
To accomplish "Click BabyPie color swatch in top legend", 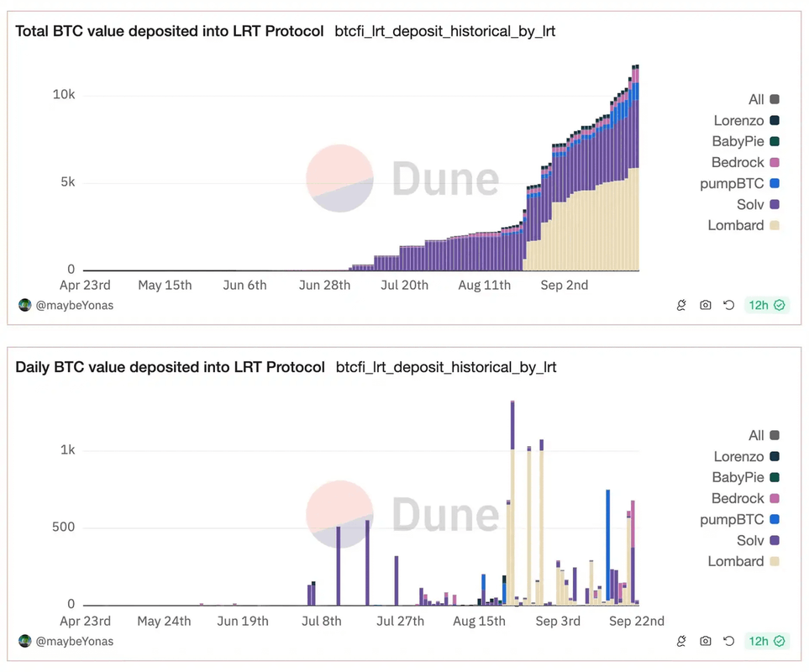I will (x=775, y=141).
